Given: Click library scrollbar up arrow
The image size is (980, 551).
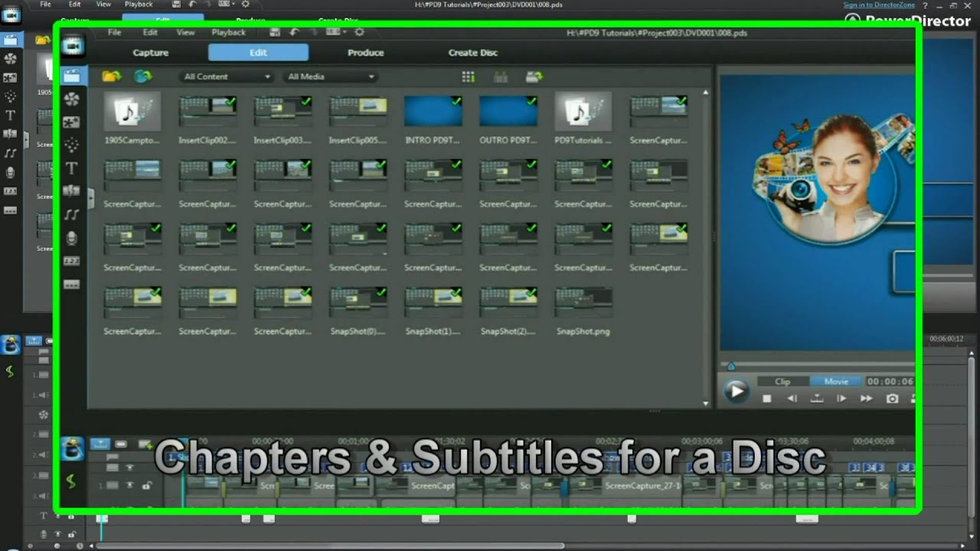Looking at the screenshot, I should click(705, 93).
